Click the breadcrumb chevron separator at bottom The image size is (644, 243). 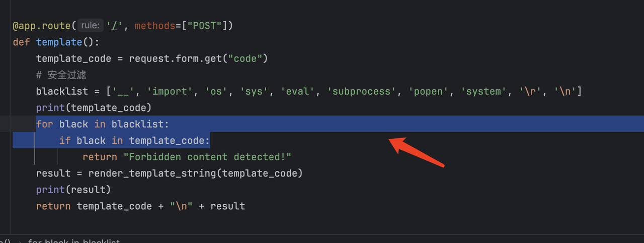coord(20,241)
